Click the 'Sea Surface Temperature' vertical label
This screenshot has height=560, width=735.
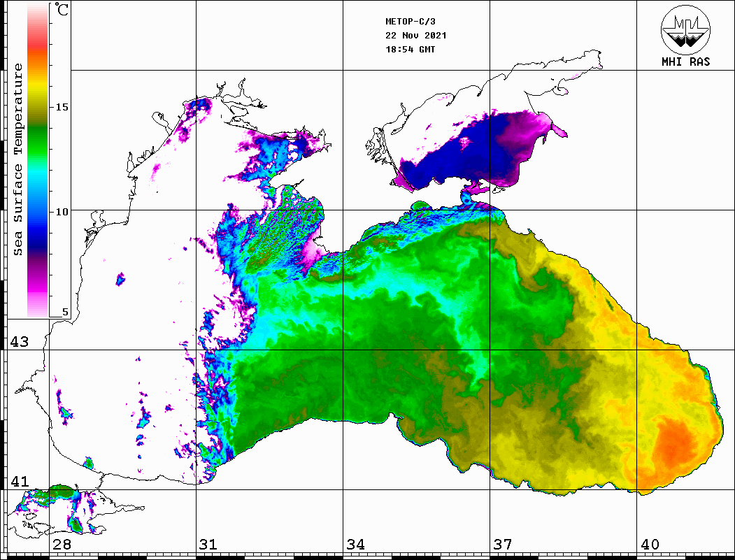[x=17, y=159]
